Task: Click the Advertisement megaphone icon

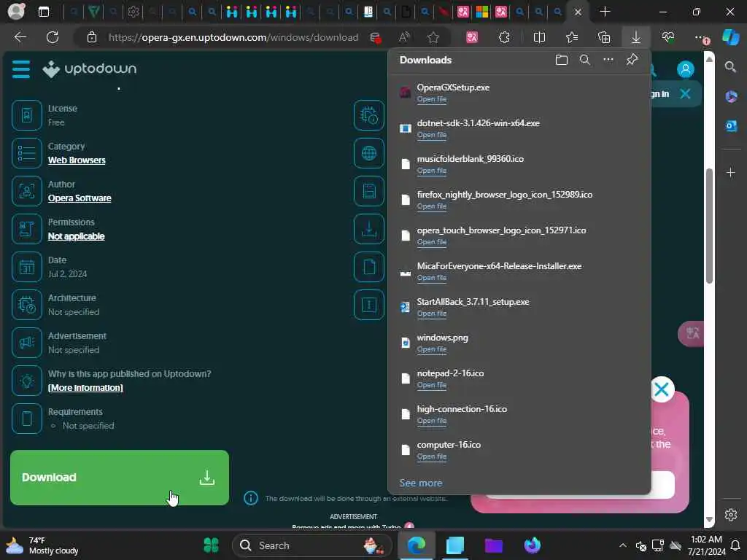Action: click(27, 343)
